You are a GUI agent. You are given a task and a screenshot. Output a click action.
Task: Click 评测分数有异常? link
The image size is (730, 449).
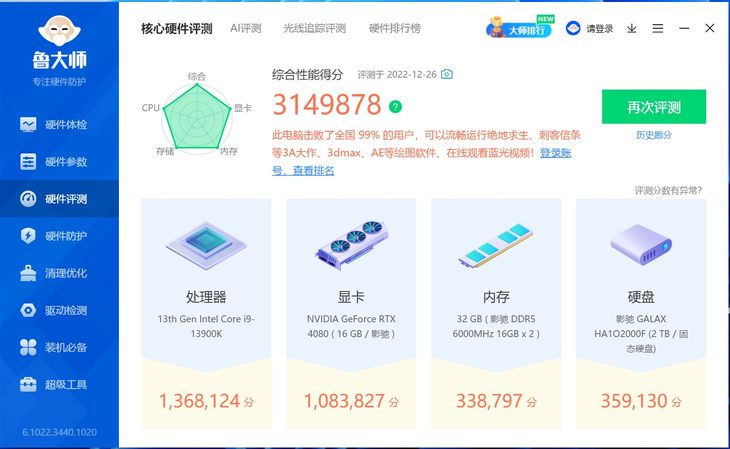click(x=668, y=190)
